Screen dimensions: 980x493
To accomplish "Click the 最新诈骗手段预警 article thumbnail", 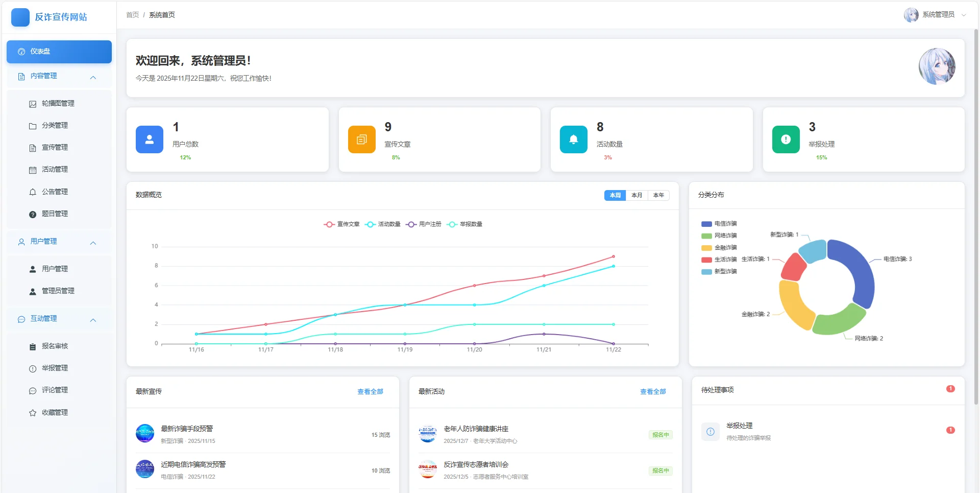I will (145, 433).
